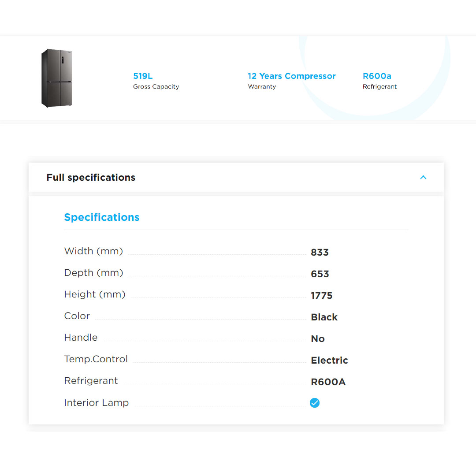Select the 519L gross capacity value

pos(143,76)
